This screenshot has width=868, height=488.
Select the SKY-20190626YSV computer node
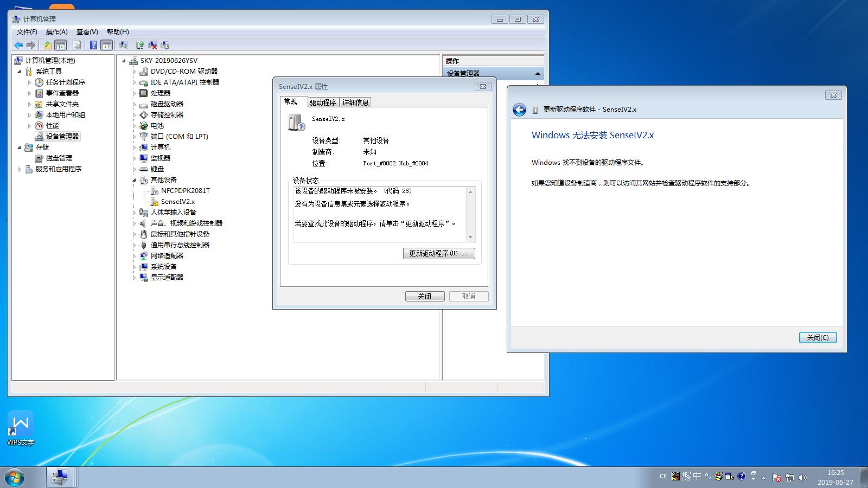tap(169, 60)
